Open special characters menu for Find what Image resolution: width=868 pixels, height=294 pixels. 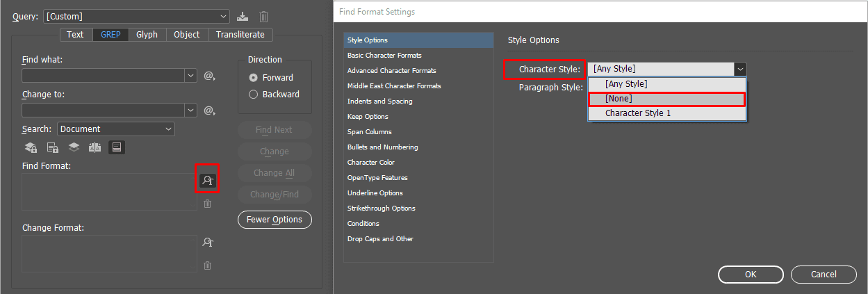tap(210, 76)
